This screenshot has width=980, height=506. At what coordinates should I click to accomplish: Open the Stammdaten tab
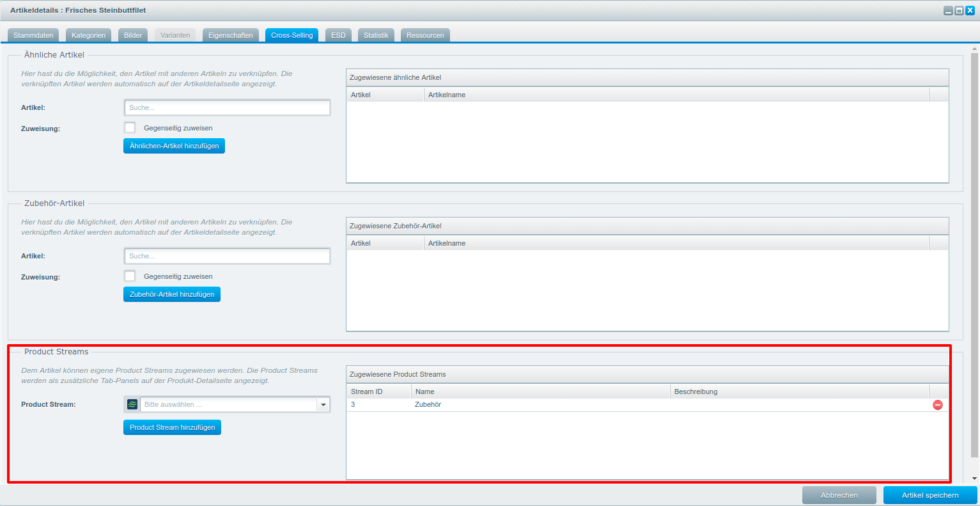pos(33,35)
